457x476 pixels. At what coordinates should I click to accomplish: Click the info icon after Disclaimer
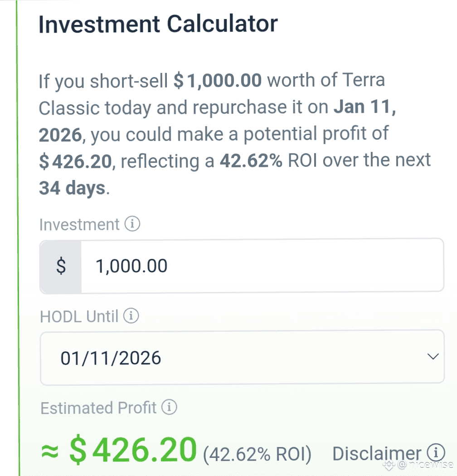point(436,452)
